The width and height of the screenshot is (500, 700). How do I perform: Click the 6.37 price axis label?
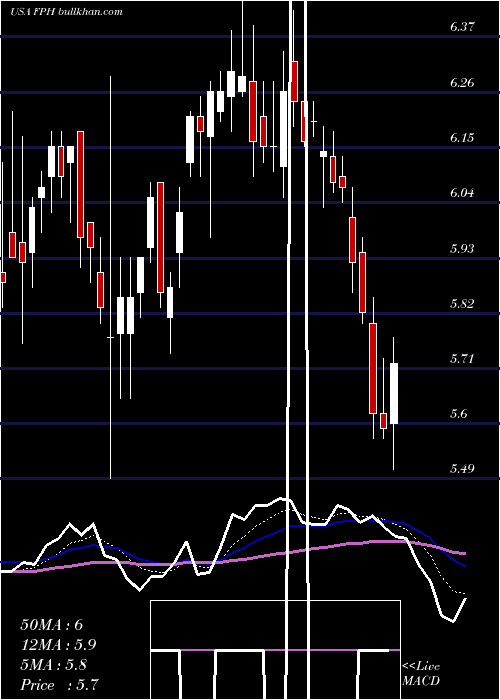462,27
